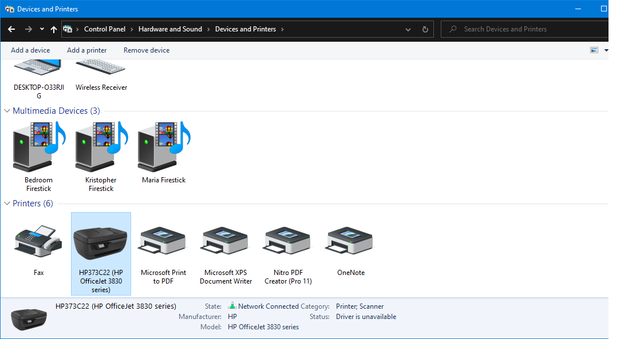Collapse the Printers group

click(7, 204)
